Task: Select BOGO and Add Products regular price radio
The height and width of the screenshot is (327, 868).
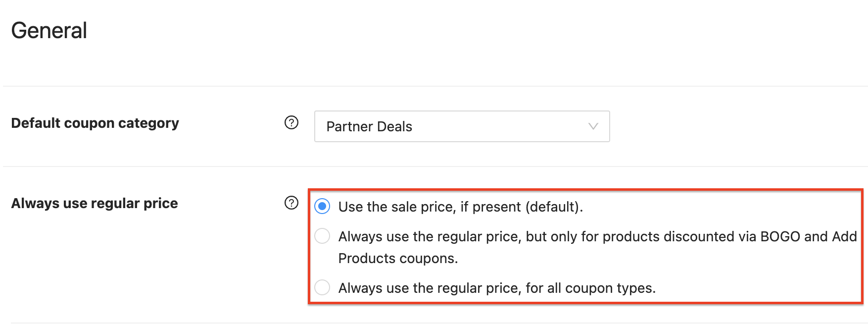Action: click(x=322, y=236)
